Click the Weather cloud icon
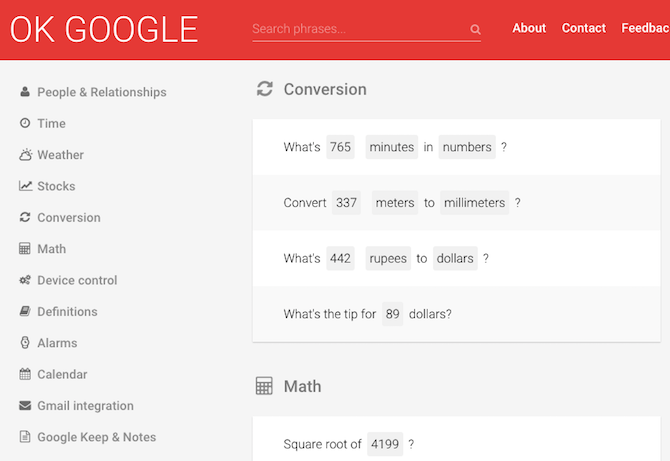The width and height of the screenshot is (670, 461). [x=25, y=154]
